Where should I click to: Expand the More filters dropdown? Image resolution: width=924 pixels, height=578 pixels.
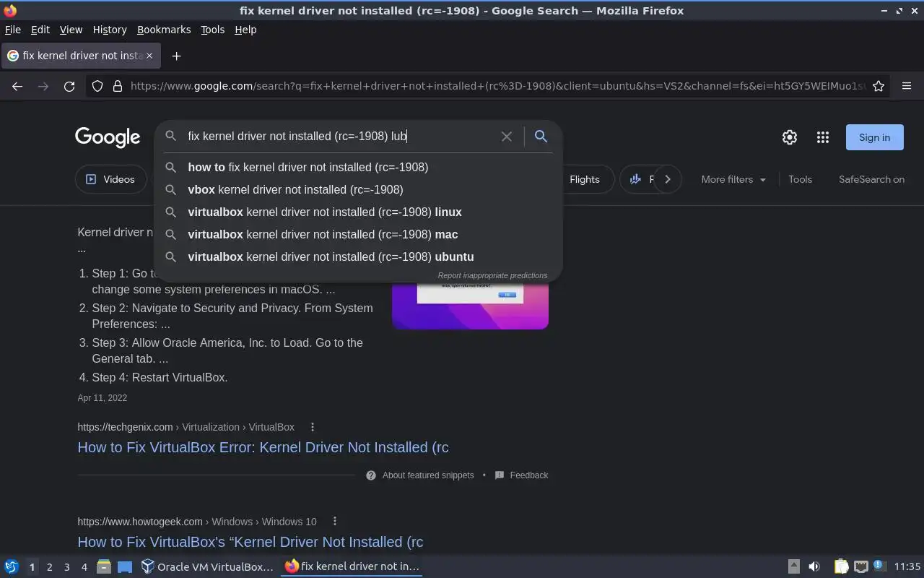733,180
